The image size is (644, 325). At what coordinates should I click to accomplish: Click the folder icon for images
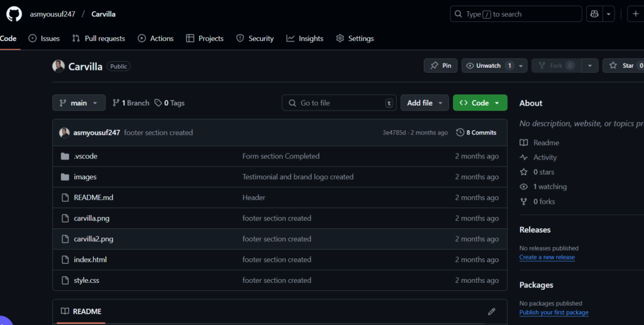click(x=65, y=177)
